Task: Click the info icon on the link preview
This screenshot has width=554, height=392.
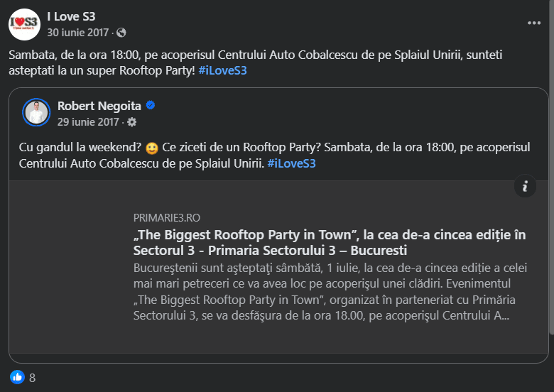Action: coord(525,186)
